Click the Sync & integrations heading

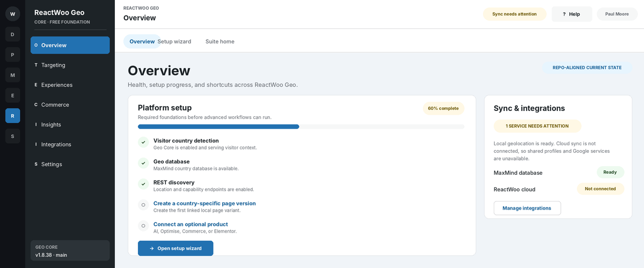[529, 108]
